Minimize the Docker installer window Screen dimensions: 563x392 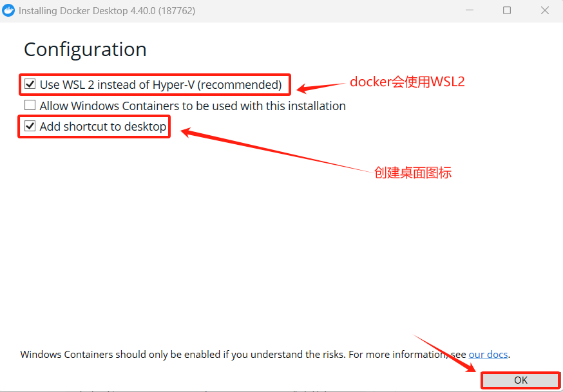[470, 10]
